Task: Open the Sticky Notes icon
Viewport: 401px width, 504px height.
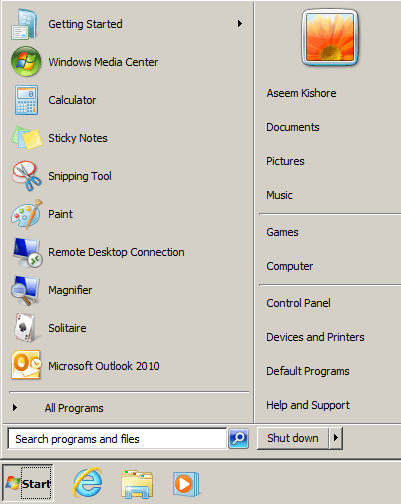Action: coord(27,138)
